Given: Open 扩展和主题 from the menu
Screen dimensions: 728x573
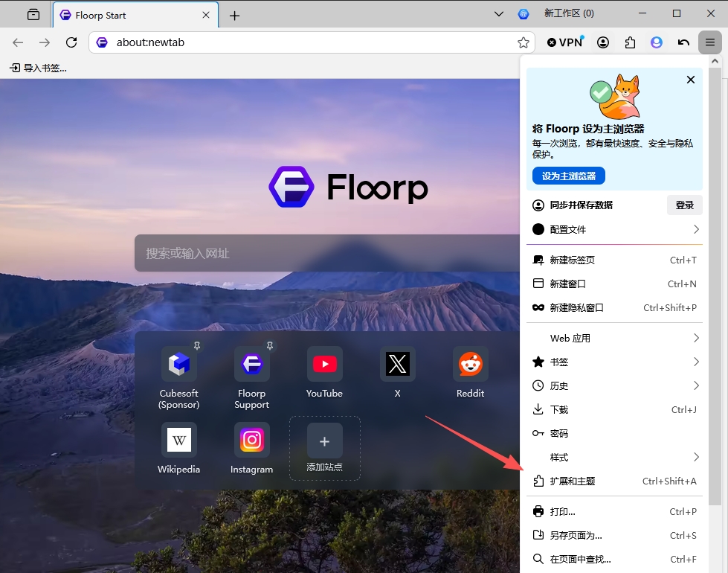Looking at the screenshot, I should point(614,481).
